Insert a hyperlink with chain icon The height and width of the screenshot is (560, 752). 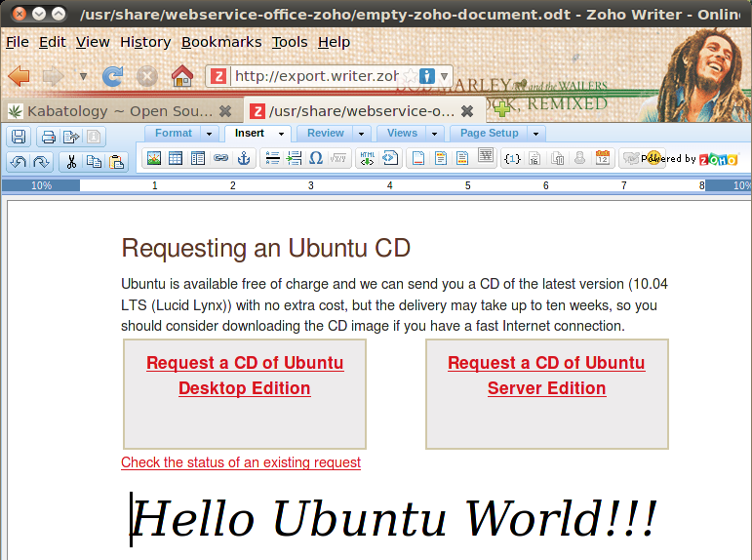click(220, 158)
